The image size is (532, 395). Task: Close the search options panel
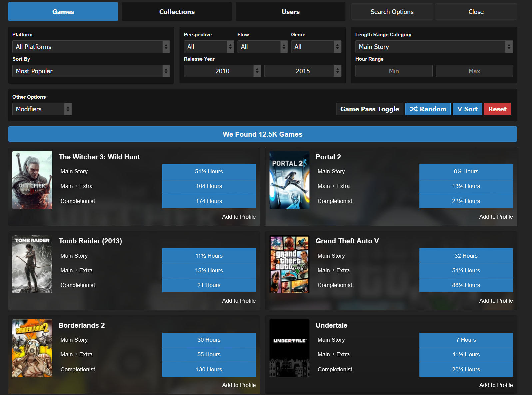[x=476, y=12]
